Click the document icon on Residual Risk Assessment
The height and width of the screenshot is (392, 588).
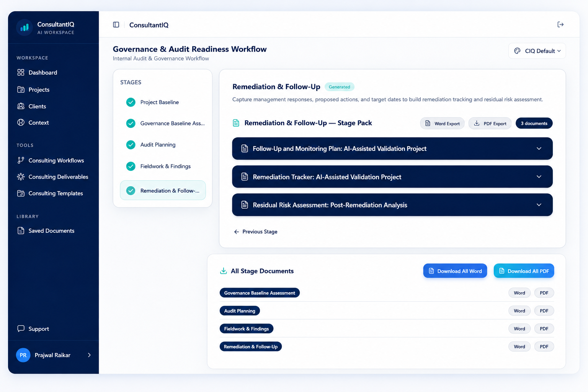click(x=245, y=205)
